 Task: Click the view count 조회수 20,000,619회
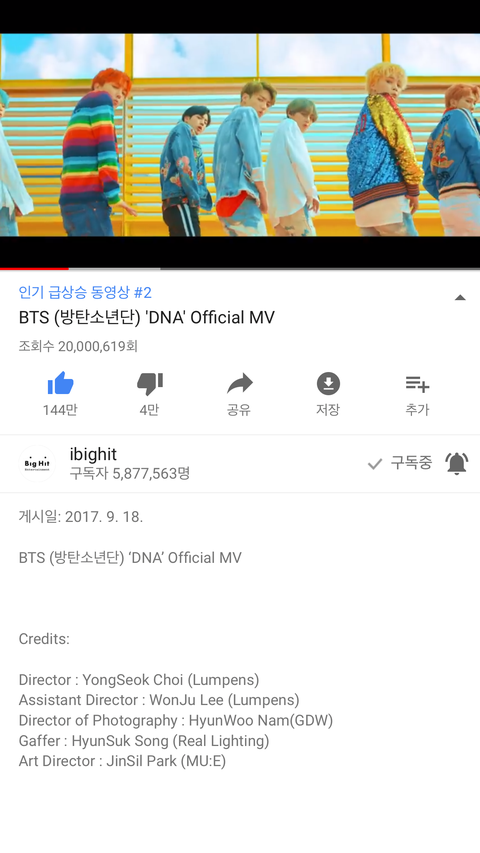pyautogui.click(x=78, y=346)
